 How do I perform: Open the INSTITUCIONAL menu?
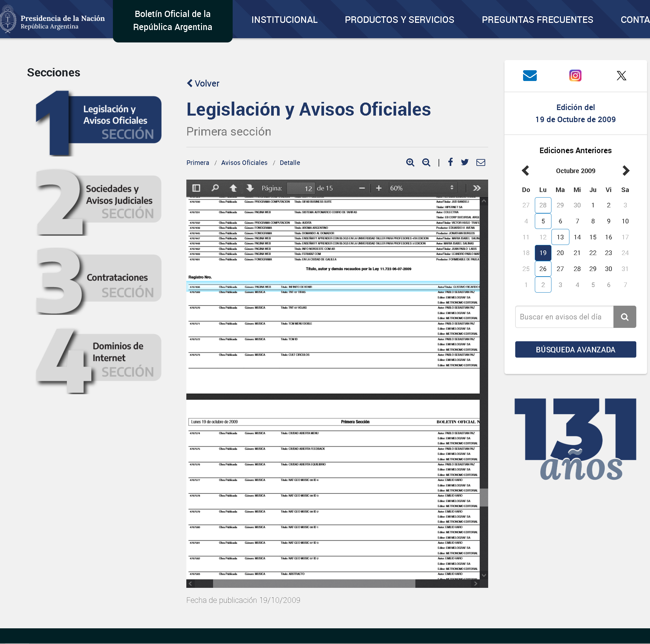point(284,20)
